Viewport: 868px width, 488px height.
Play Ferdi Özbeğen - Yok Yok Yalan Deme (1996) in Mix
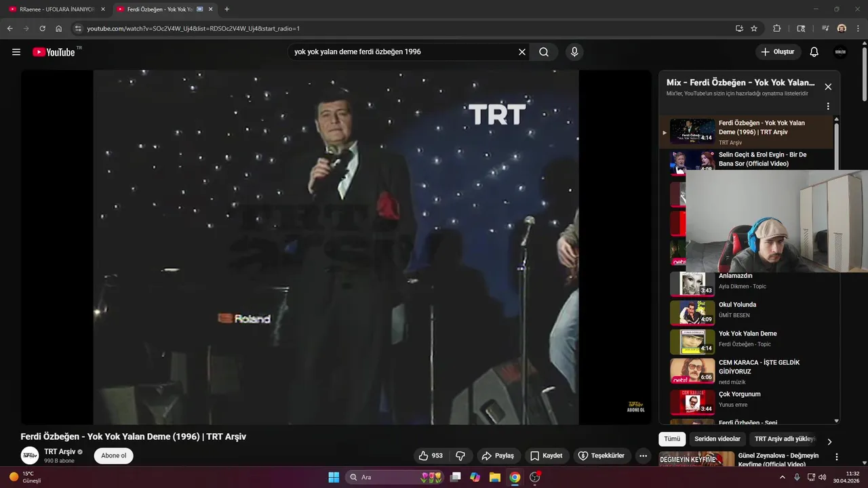point(746,132)
